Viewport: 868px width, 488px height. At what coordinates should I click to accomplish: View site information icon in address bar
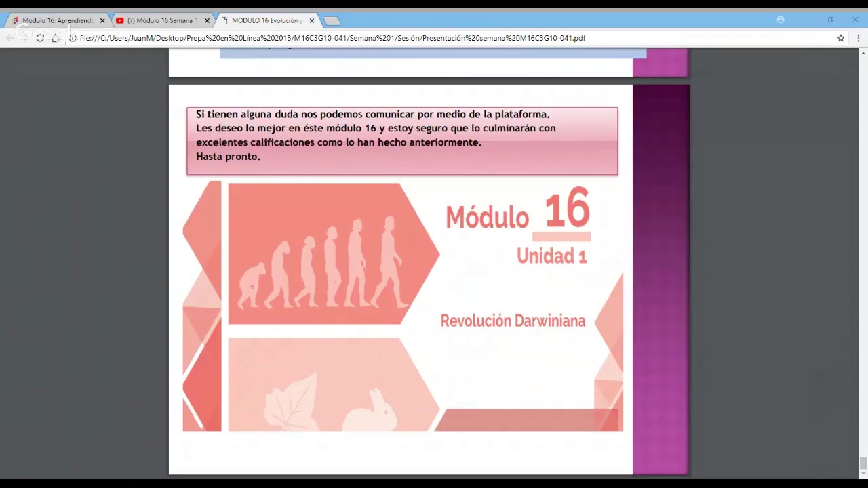[73, 38]
